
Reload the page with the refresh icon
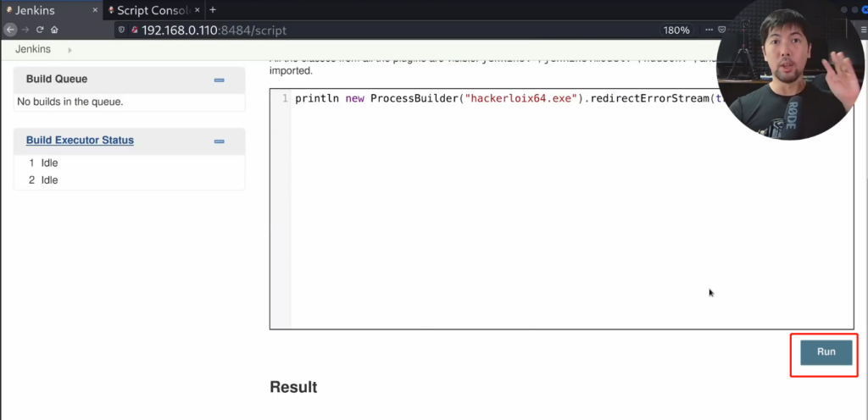coord(40,30)
